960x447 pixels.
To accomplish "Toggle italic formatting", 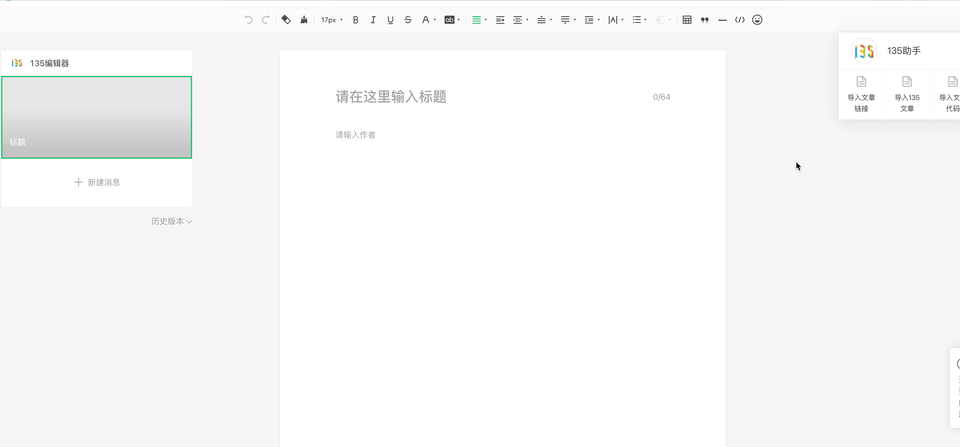I will point(373,20).
